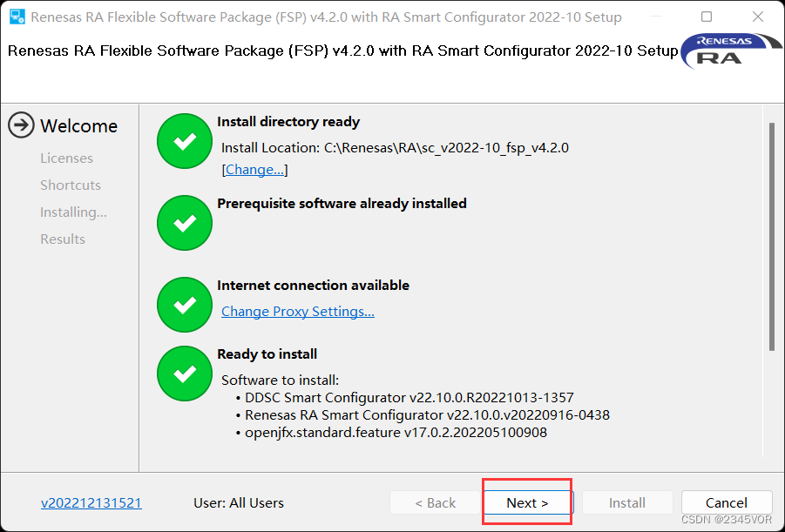Click the Install button

626,502
